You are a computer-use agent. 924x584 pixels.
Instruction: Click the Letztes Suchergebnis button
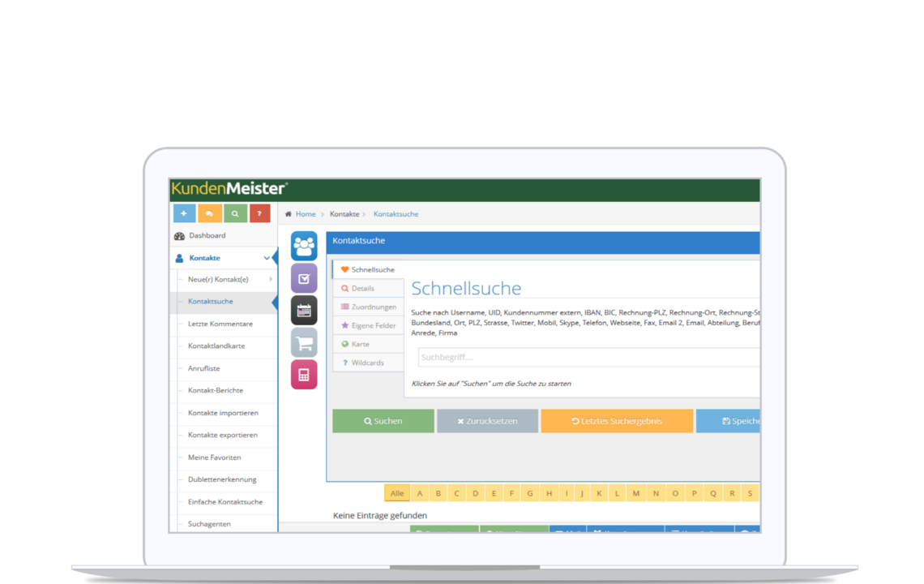click(x=617, y=421)
